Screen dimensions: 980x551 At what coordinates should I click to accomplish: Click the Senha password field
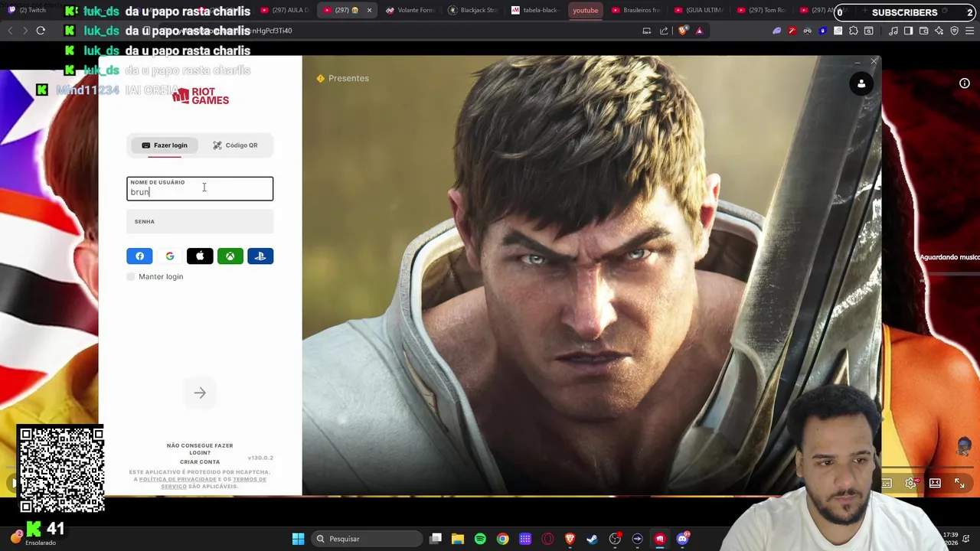[x=200, y=222]
